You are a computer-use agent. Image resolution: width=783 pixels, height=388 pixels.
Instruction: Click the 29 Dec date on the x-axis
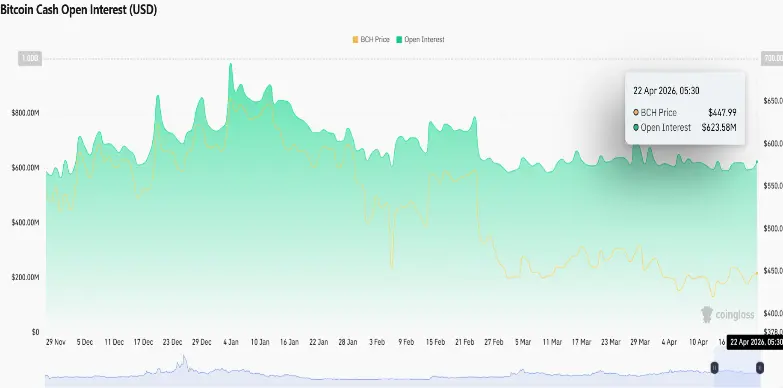(x=202, y=342)
